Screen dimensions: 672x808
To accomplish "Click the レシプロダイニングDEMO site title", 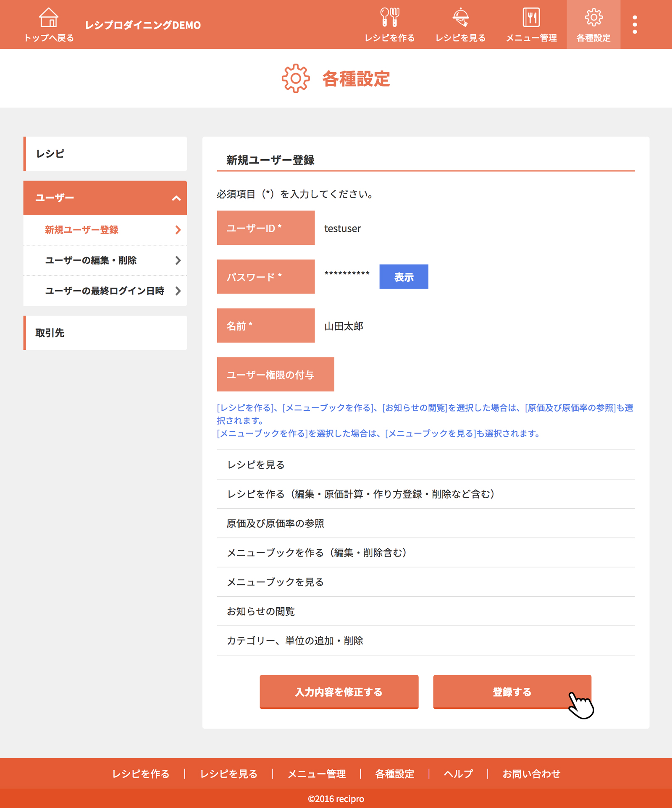I will point(143,25).
